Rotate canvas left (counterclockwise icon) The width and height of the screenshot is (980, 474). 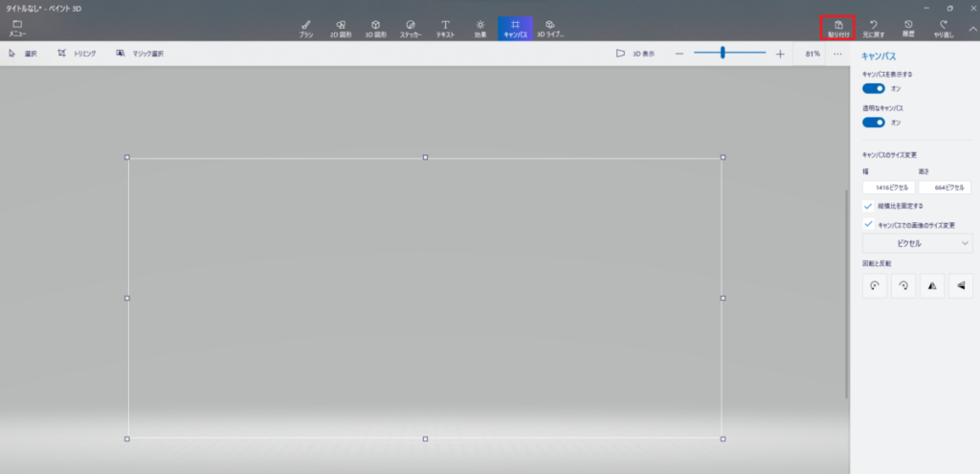875,285
